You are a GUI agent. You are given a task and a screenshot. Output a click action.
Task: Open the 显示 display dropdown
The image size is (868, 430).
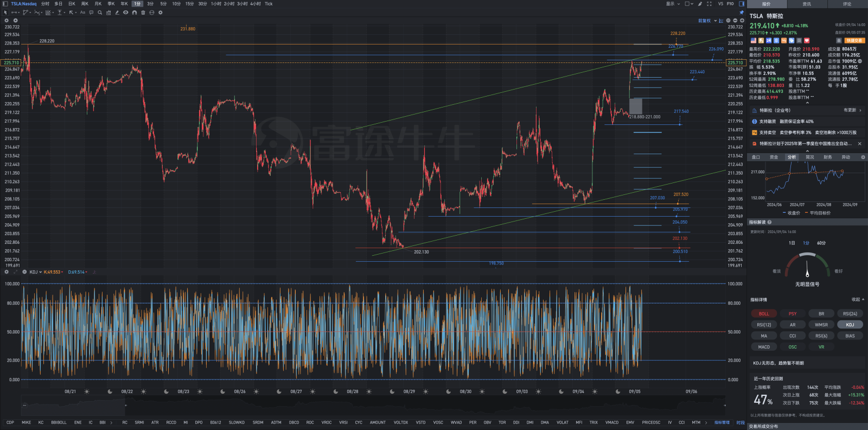click(673, 4)
